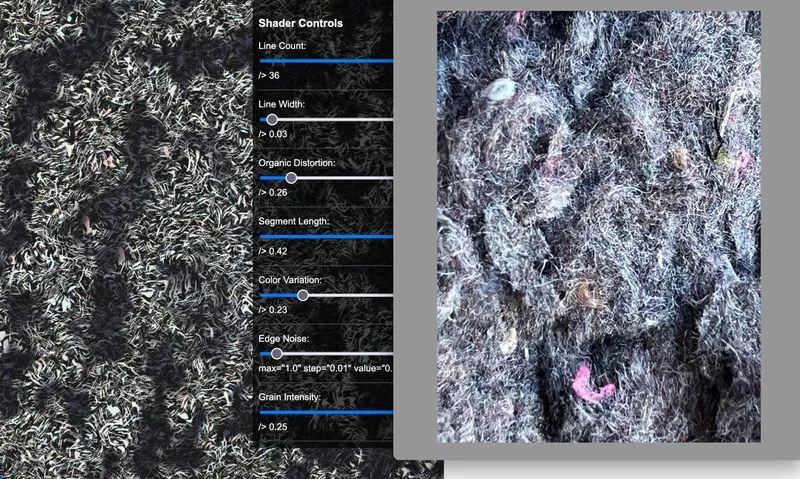Viewport: 800px width, 479px height.
Task: Click the Color Variation slider handle
Action: point(303,295)
